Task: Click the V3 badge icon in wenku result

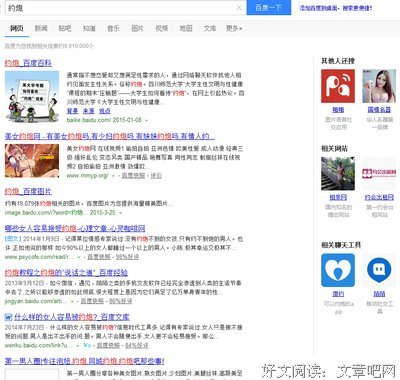Action: click(x=86, y=346)
